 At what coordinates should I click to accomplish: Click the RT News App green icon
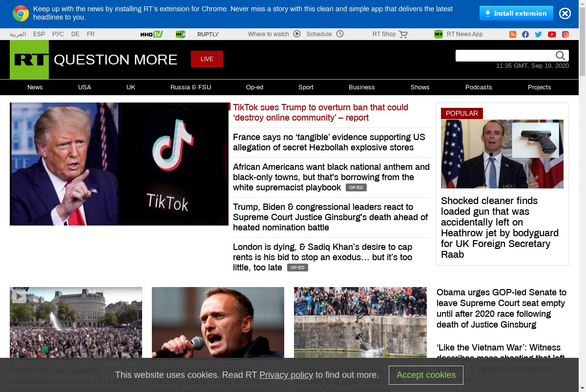[439, 34]
